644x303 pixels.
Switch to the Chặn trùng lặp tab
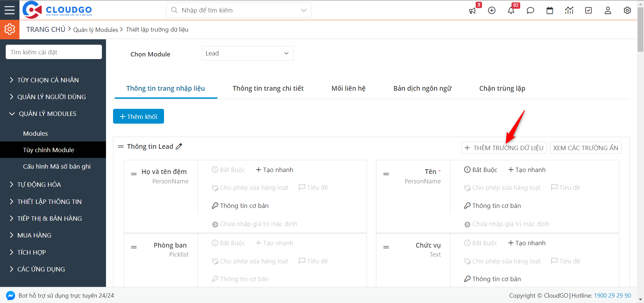pyautogui.click(x=502, y=88)
